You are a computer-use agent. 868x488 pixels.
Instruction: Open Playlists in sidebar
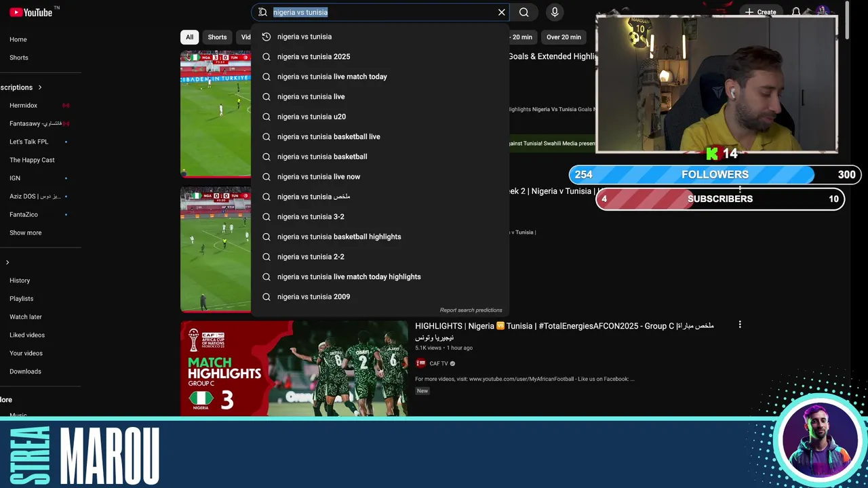(21, 299)
